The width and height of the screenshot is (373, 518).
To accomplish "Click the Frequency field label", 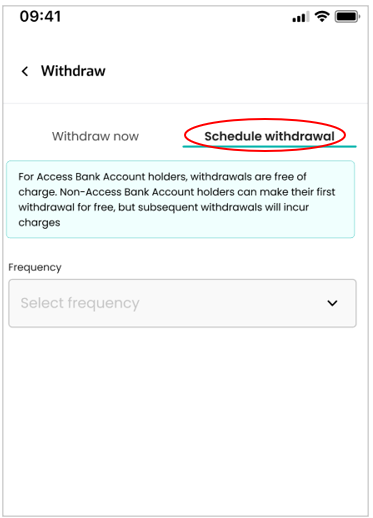I will pyautogui.click(x=35, y=267).
